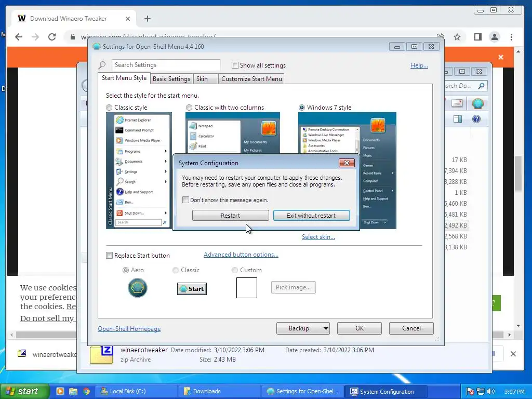Image resolution: width=532 pixels, height=399 pixels.
Task: Click the Chrome horizontal scrollbar right arrow
Action: pos(509,335)
